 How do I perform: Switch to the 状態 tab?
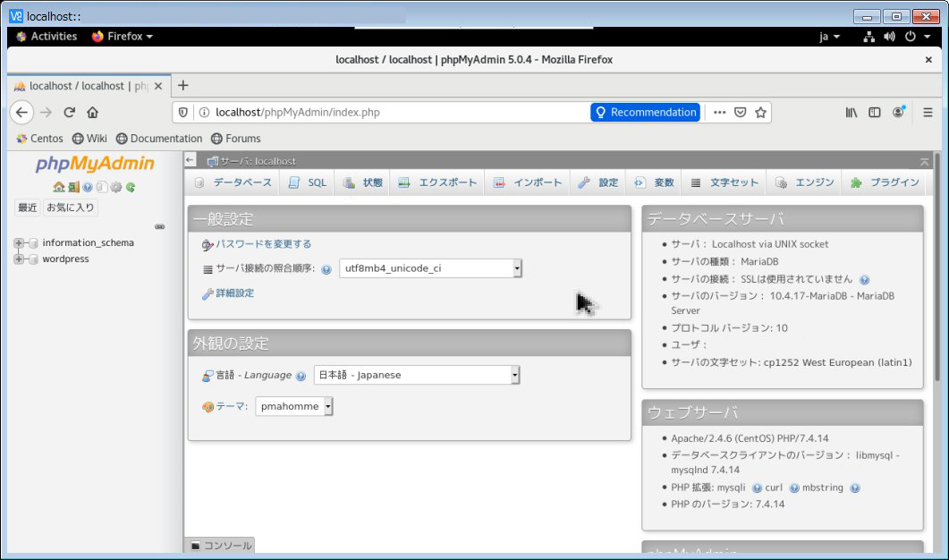[x=362, y=182]
